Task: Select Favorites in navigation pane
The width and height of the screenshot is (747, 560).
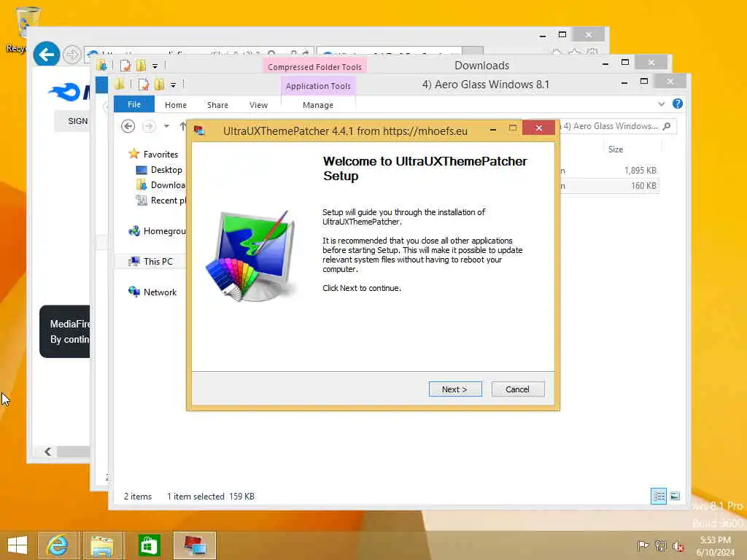Action: 160,155
